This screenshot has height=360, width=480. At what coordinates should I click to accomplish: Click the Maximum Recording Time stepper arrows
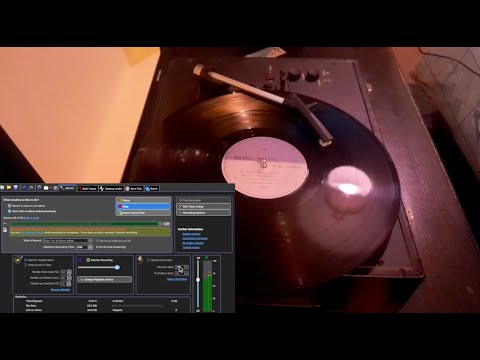tap(90, 247)
